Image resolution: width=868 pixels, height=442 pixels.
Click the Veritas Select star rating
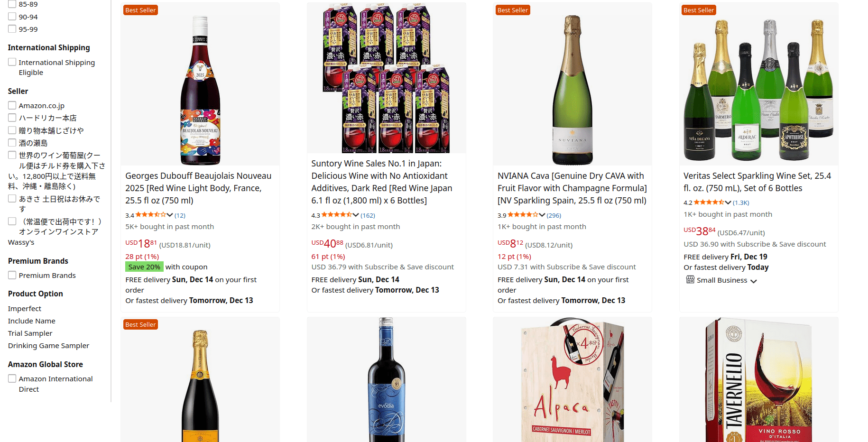point(709,203)
